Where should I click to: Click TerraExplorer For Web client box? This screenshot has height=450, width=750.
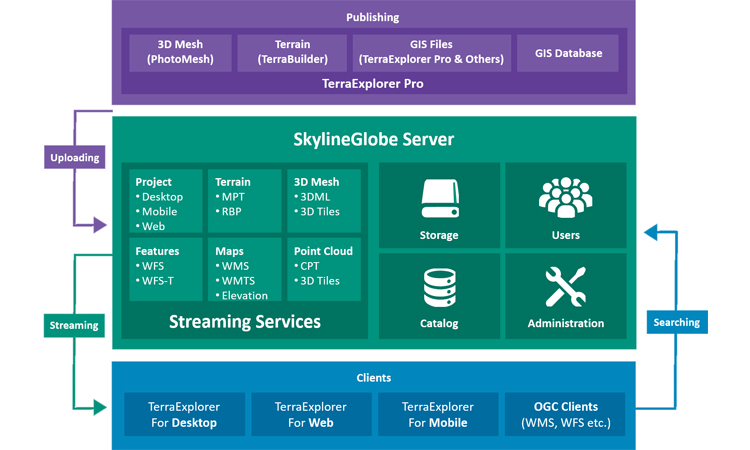point(311,415)
